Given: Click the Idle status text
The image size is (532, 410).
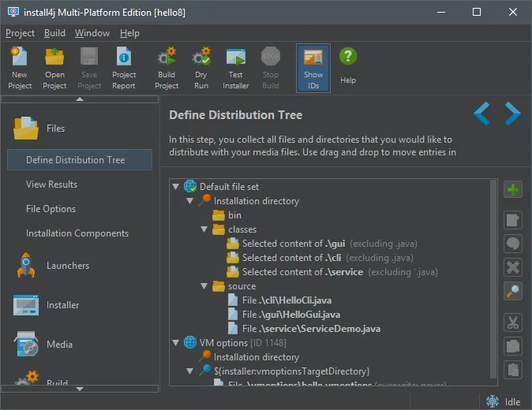Looking at the screenshot, I should 512,402.
